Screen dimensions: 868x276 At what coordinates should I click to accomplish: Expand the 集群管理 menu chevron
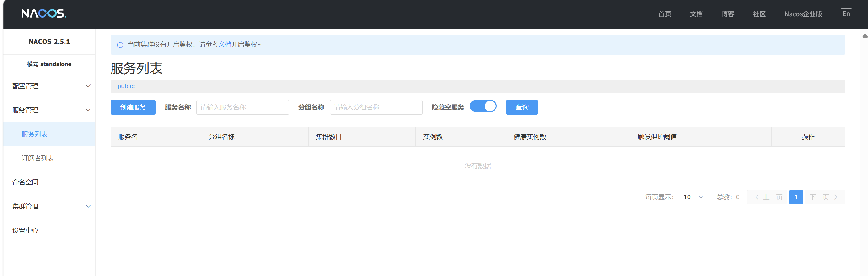click(x=88, y=206)
